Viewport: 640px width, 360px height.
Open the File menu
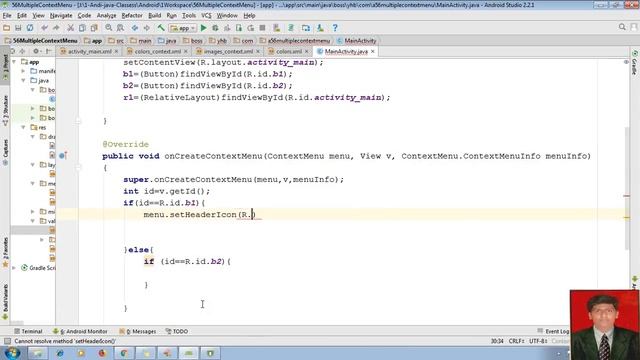pos(7,16)
